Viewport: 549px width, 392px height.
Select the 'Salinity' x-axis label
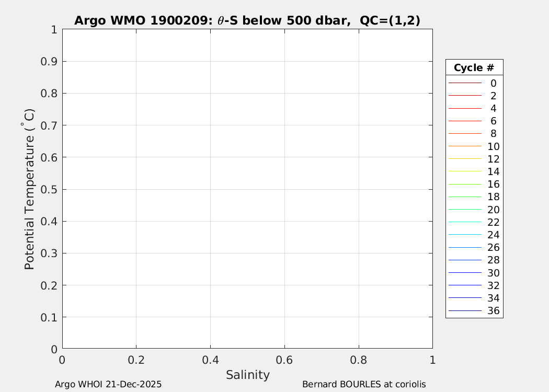click(x=247, y=375)
